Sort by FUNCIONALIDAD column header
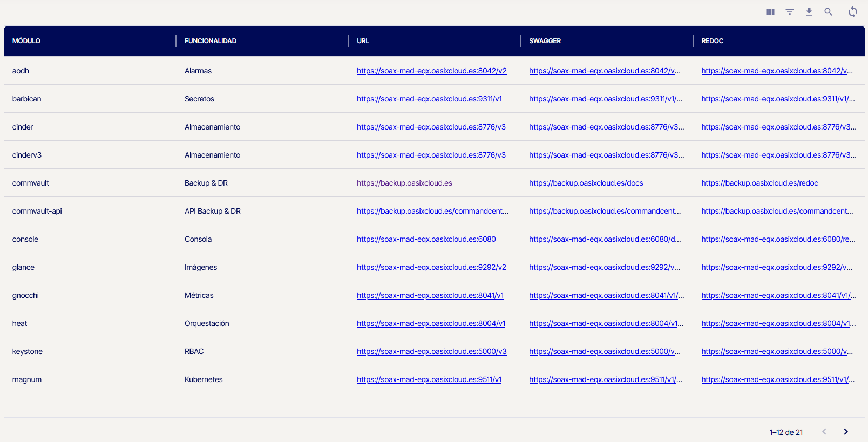The image size is (868, 442). [x=211, y=41]
